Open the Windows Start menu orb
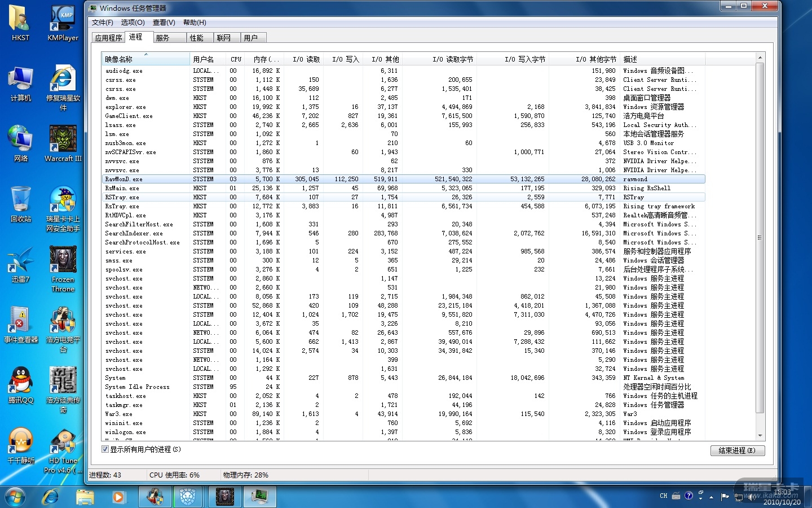This screenshot has height=508, width=812. pyautogui.click(x=15, y=497)
